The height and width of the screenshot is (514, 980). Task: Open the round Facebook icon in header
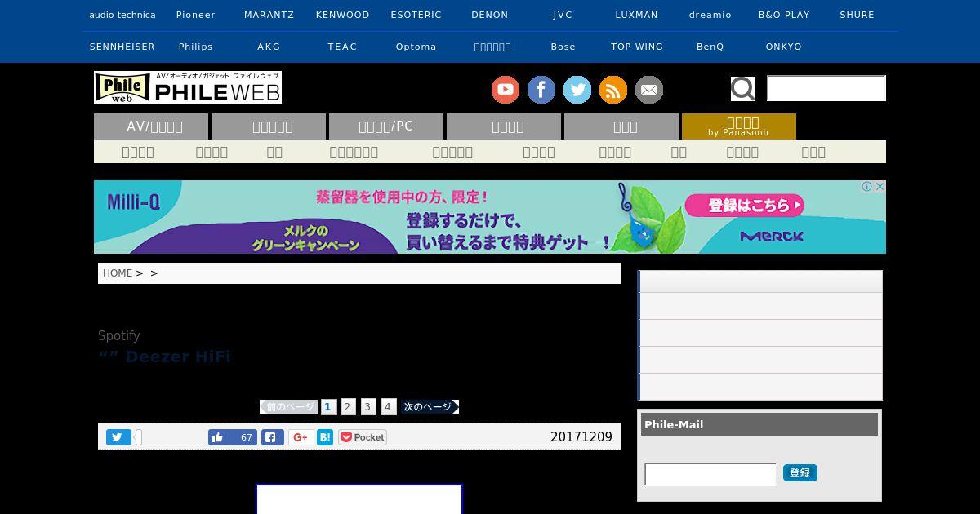coord(541,90)
